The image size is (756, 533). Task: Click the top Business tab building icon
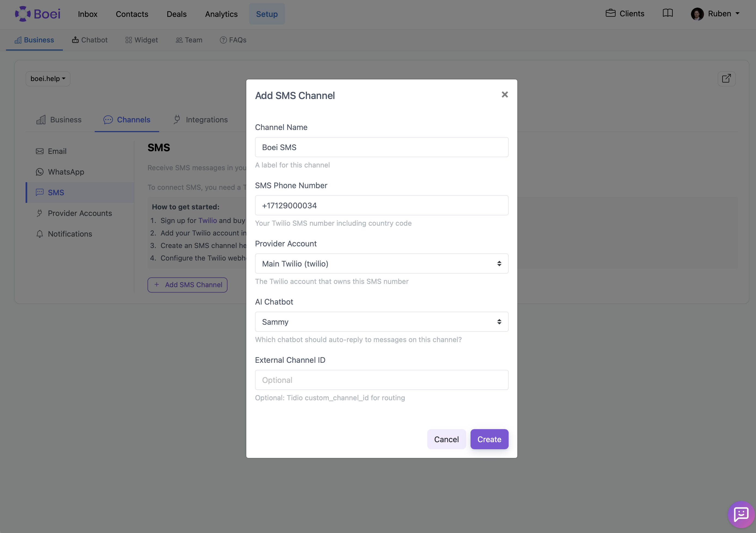18,40
